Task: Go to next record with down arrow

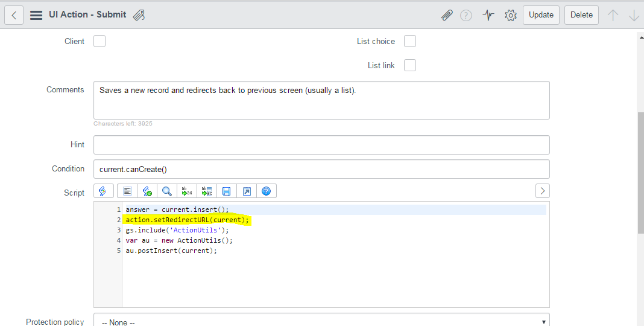Action: [x=634, y=15]
